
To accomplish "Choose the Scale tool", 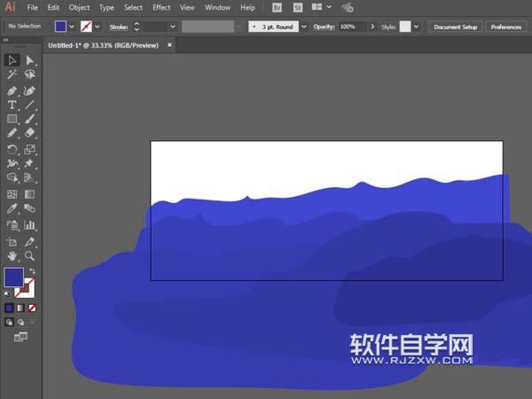I will pyautogui.click(x=29, y=149).
